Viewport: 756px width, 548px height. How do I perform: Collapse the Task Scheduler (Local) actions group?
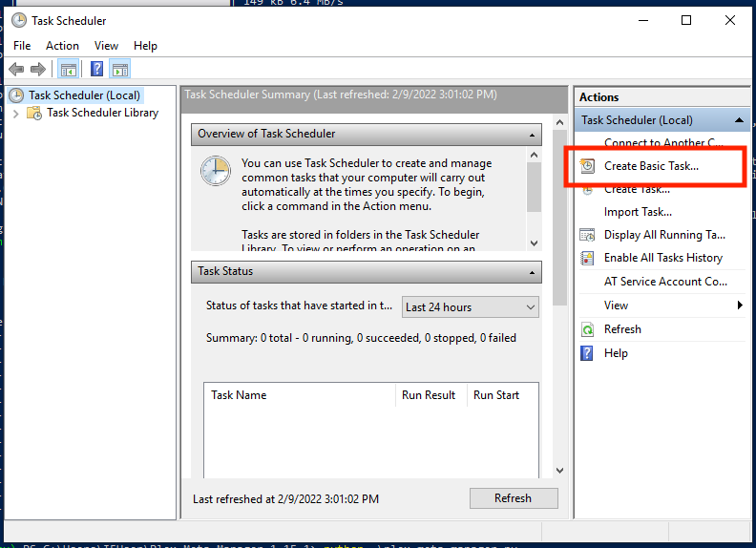pyautogui.click(x=739, y=120)
